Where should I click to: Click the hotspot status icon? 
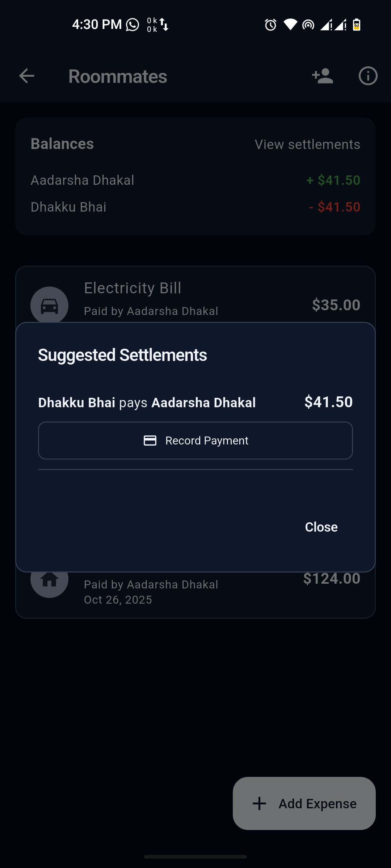pos(308,25)
